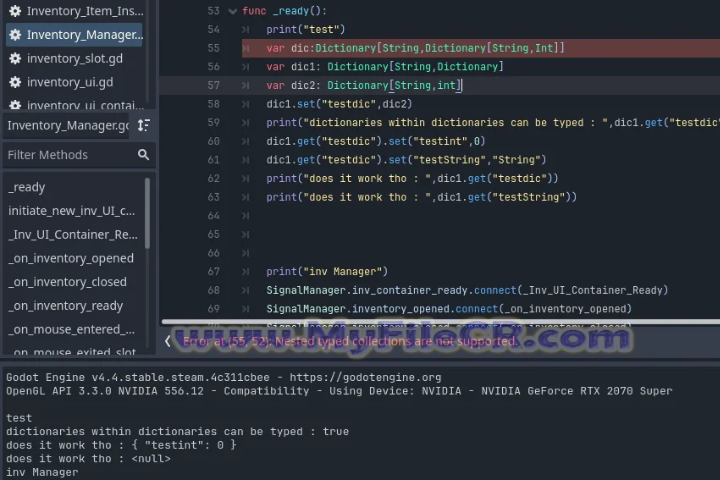Screen dimensions: 720x480
Task: Jump to initiate_new_inv_UI_c... method
Action: (x=72, y=211)
